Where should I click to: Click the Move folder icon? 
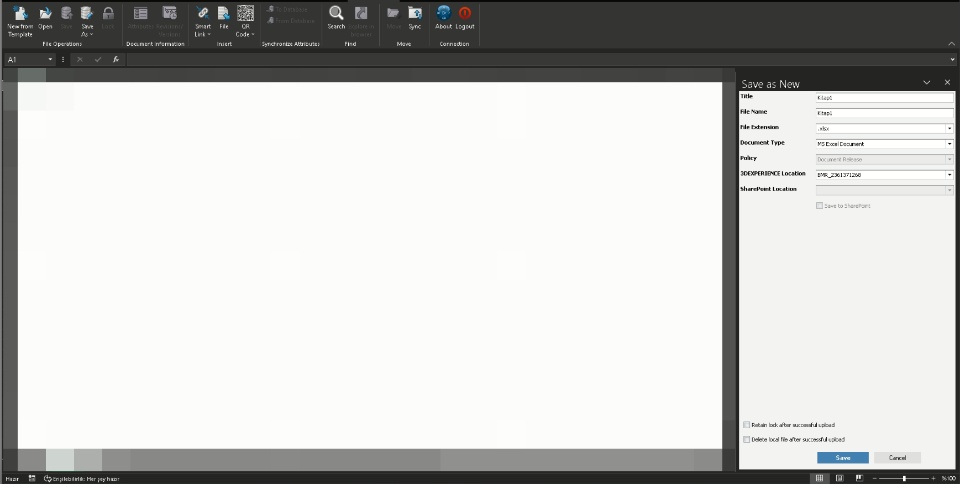click(x=394, y=13)
